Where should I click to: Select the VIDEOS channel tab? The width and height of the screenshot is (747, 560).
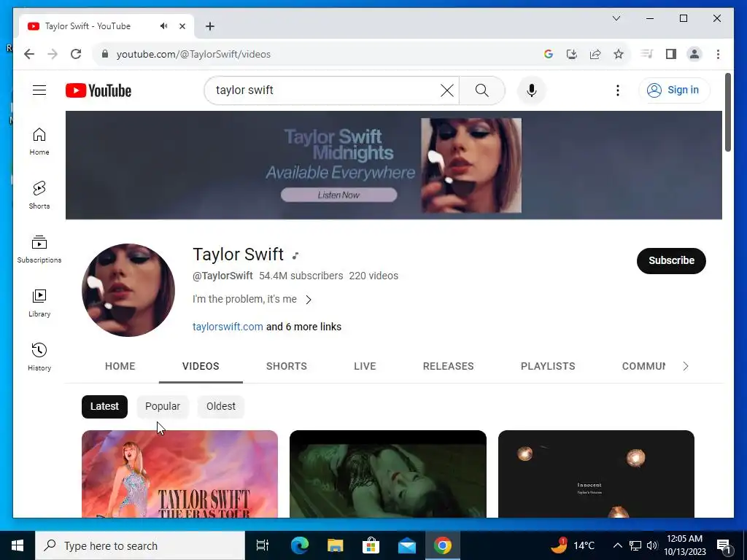point(201,366)
